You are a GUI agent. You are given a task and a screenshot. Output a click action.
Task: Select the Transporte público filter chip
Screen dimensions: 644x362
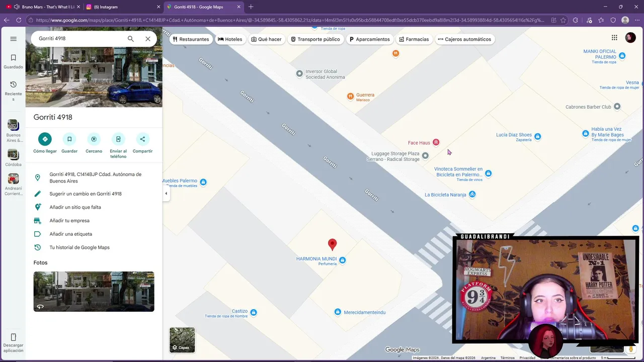(x=315, y=39)
